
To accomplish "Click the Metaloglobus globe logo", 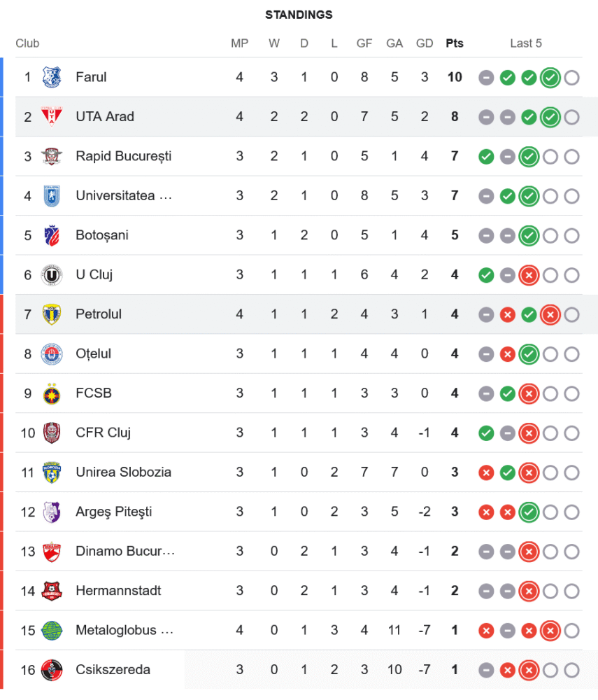I will pyautogui.click(x=52, y=630).
